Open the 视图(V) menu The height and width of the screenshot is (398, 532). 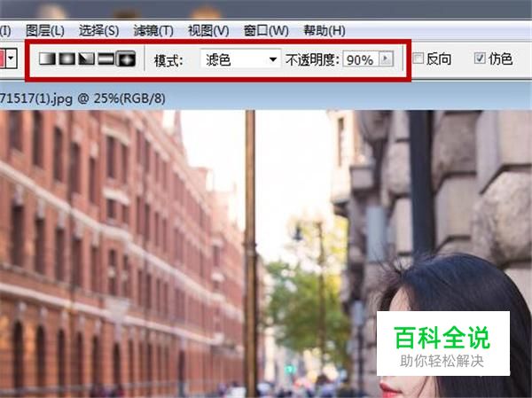click(208, 31)
